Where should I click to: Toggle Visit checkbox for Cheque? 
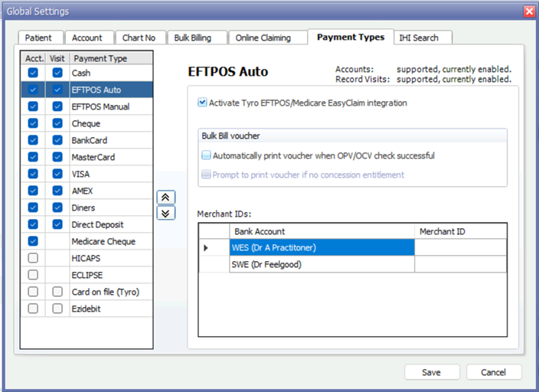[x=57, y=123]
